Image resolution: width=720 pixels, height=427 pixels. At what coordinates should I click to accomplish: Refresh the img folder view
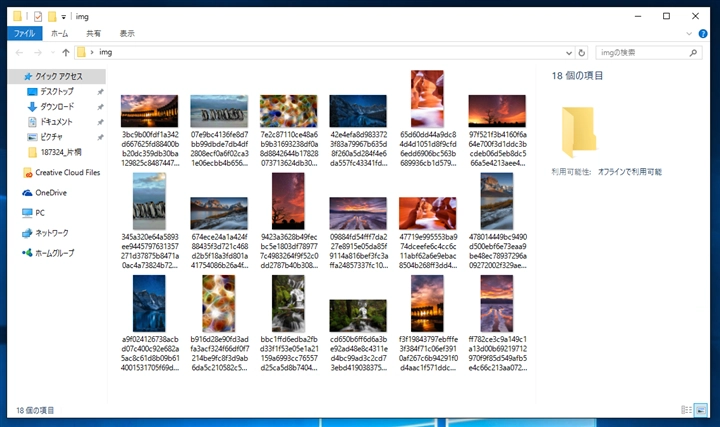point(582,53)
